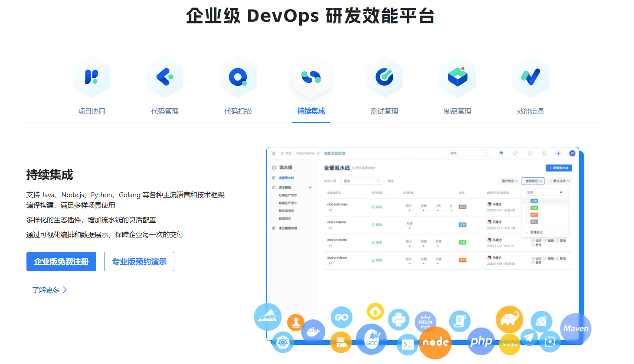Click the Maven bubble icon
This screenshot has height=364, width=634.
coord(576,328)
